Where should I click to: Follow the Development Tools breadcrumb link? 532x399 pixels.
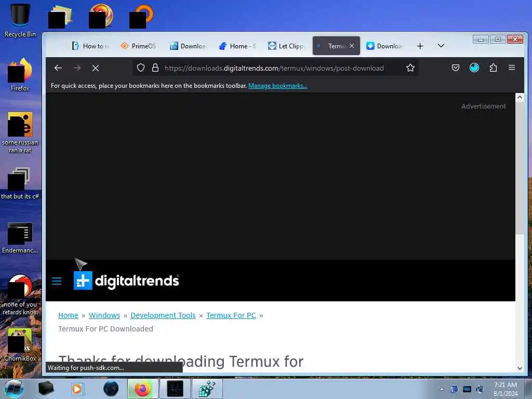click(163, 315)
